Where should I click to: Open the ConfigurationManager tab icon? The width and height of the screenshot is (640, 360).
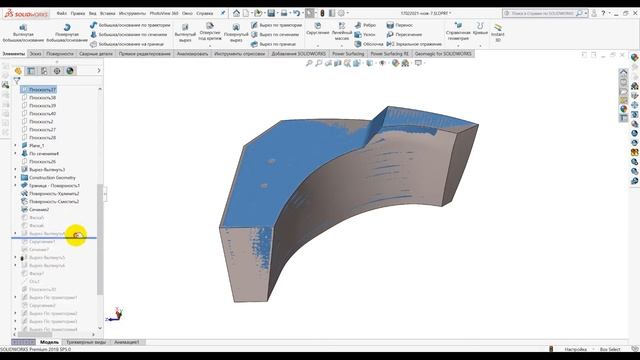(44, 71)
